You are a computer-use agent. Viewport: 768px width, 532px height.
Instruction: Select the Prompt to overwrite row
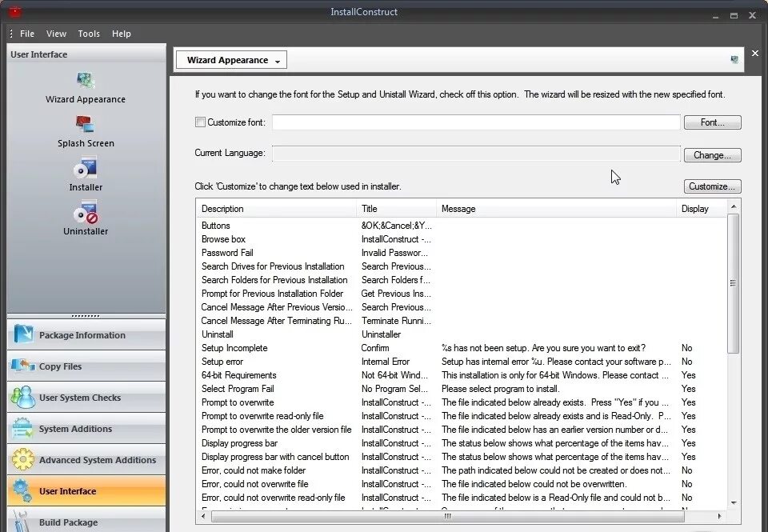(462, 402)
